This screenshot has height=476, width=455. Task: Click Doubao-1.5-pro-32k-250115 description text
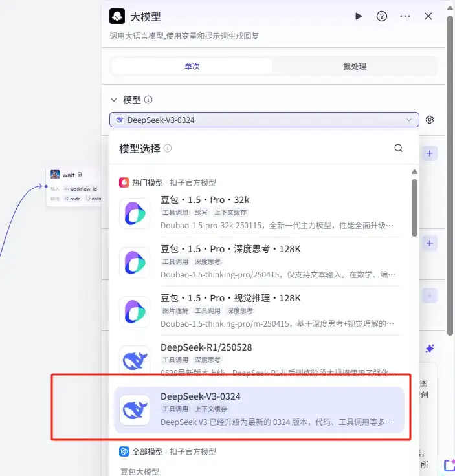point(277,226)
